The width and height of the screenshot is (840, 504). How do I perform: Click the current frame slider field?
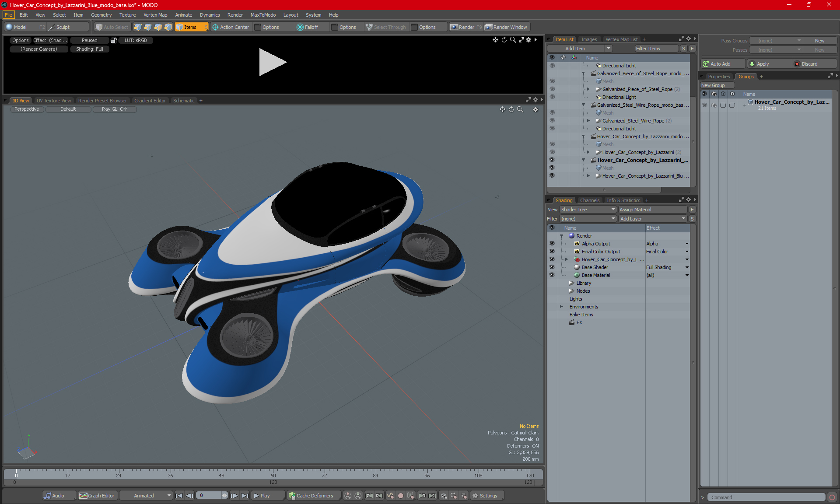212,496
